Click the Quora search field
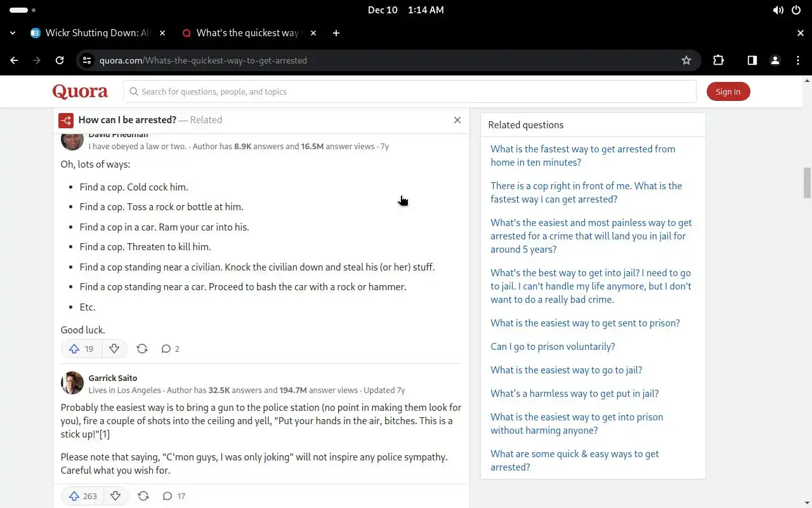This screenshot has width=812, height=508. tap(410, 91)
